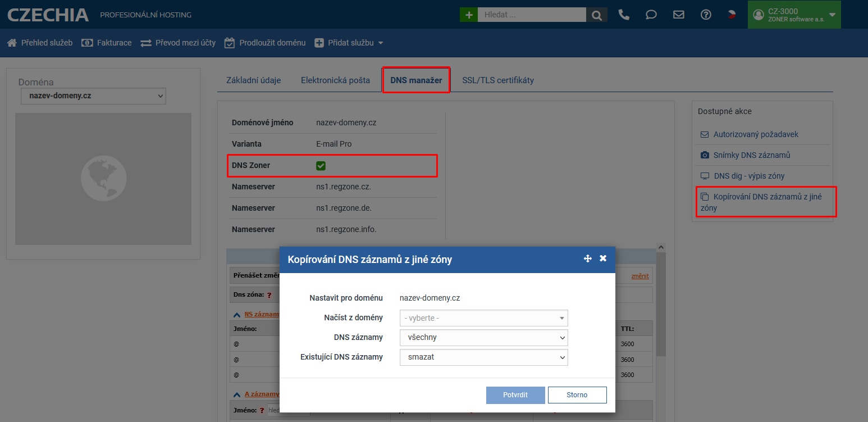Click the green plus add button
The height and width of the screenshot is (422, 868).
(468, 15)
